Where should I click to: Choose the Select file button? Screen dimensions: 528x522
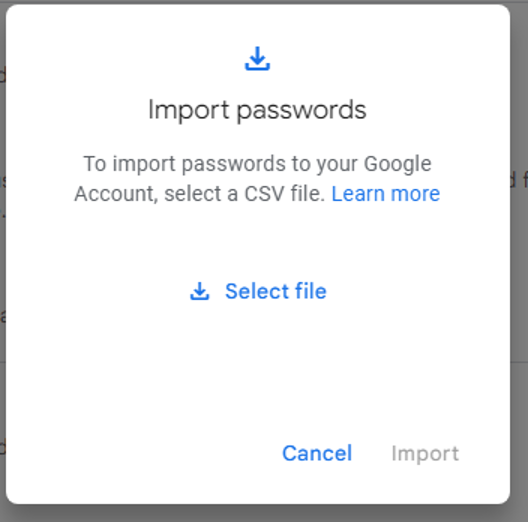258,291
